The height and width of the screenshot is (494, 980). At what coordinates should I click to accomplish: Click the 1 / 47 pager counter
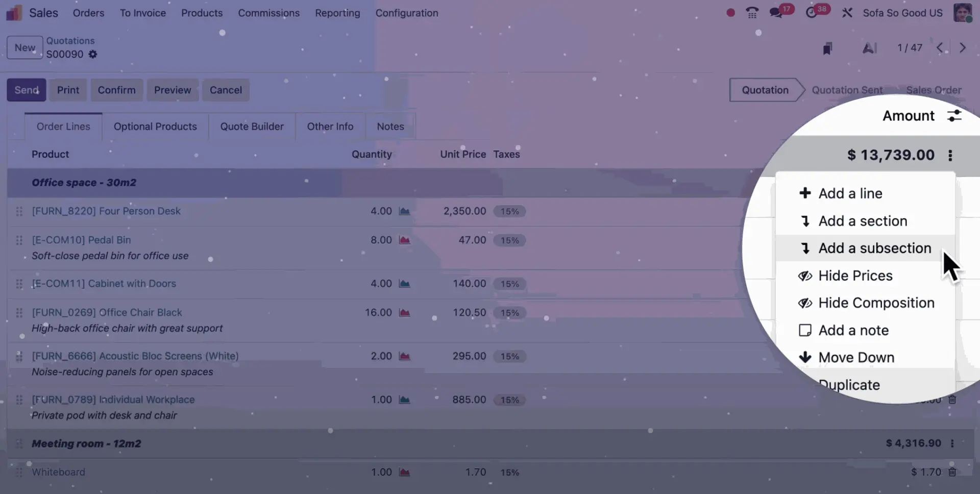click(910, 47)
